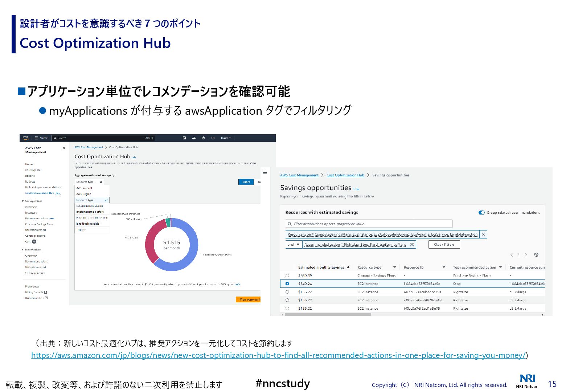Click the Info link beside Savings opportunities heading
566x392 pixels.
click(356, 189)
